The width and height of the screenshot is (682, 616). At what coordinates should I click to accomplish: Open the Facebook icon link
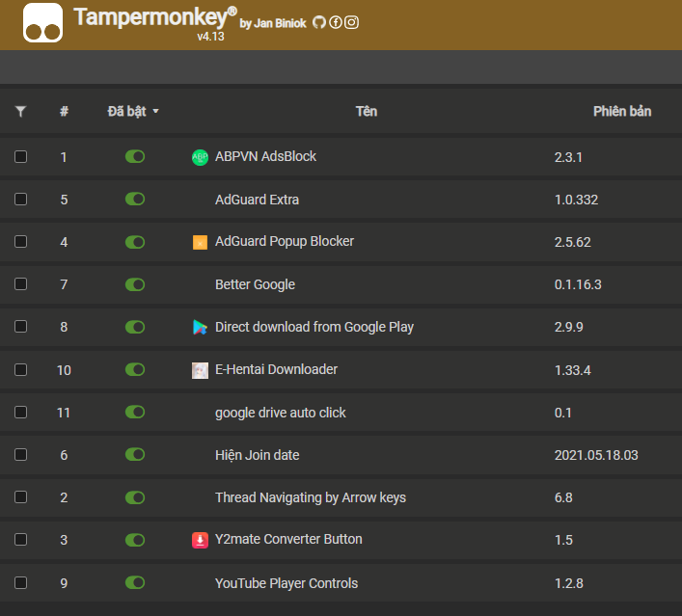tap(336, 22)
